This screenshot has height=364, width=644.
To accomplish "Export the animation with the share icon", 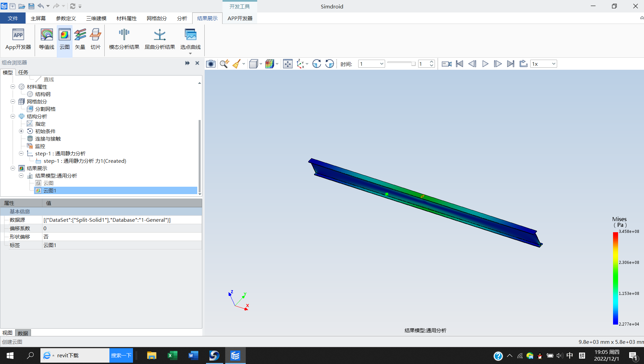I will 523,64.
